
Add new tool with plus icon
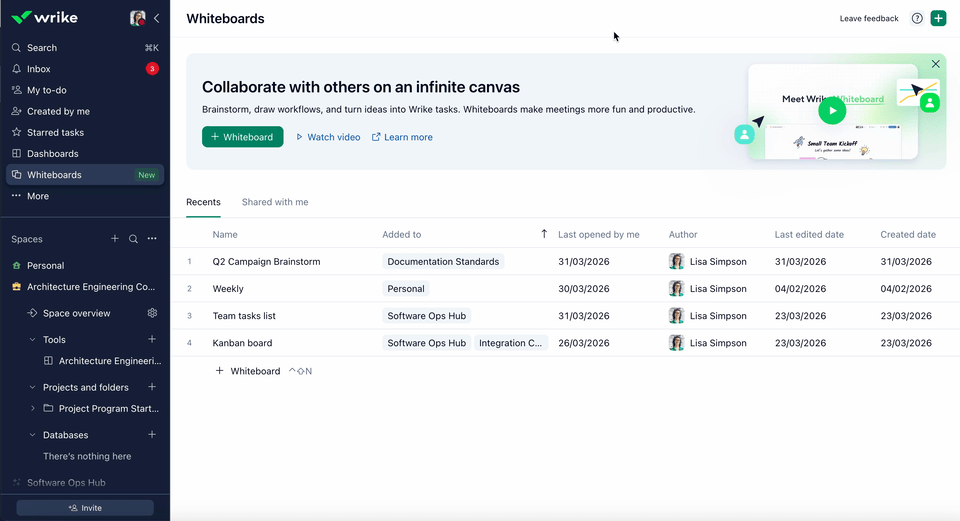tap(152, 340)
